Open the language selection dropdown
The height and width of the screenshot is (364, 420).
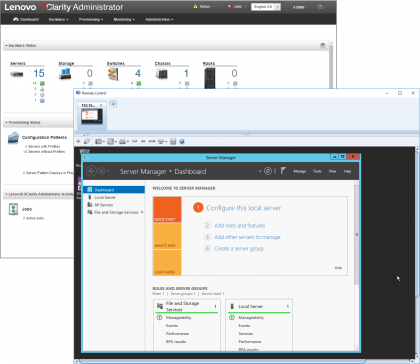coord(266,7)
